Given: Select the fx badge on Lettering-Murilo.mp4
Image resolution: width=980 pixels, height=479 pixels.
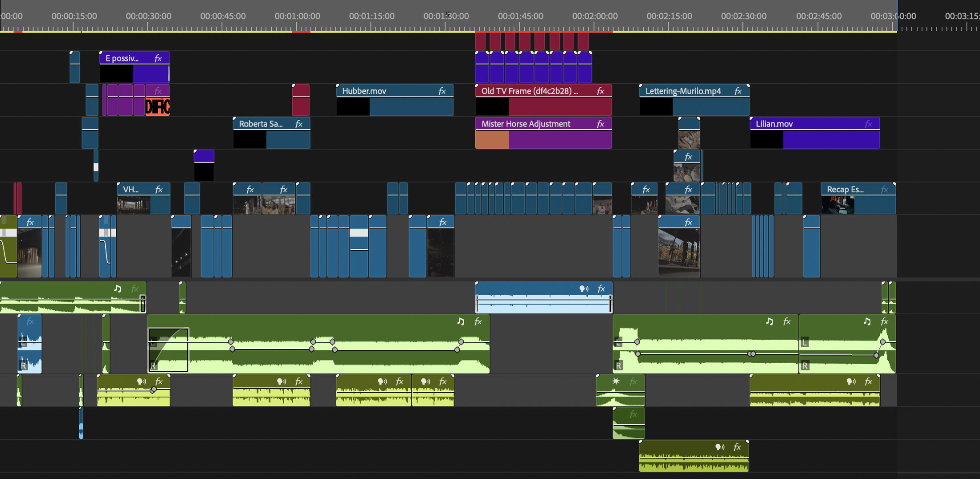Looking at the screenshot, I should 738,91.
